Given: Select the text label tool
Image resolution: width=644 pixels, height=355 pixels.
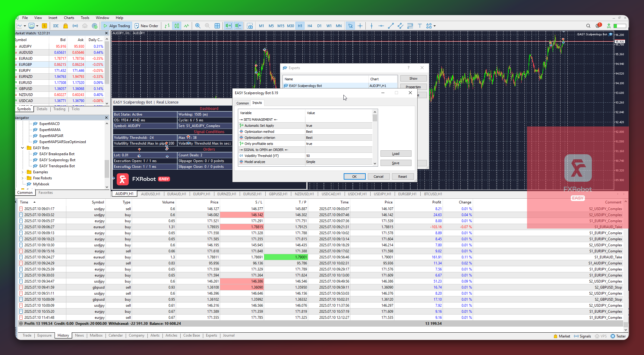Looking at the screenshot, I should pos(419,26).
